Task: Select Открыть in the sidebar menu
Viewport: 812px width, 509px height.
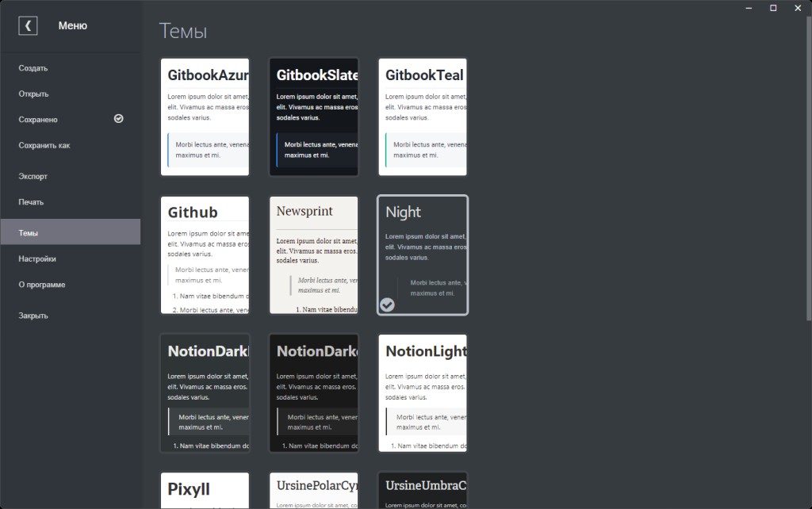Action: point(71,94)
